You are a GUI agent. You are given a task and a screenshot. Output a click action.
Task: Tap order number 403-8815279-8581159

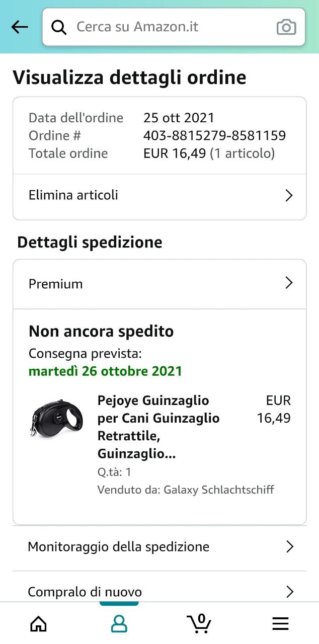click(x=214, y=135)
